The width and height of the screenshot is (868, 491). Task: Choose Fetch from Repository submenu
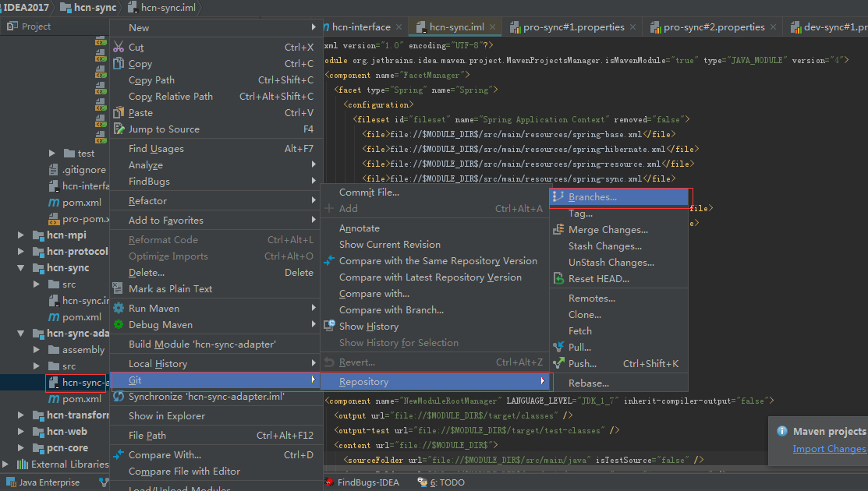619,330
